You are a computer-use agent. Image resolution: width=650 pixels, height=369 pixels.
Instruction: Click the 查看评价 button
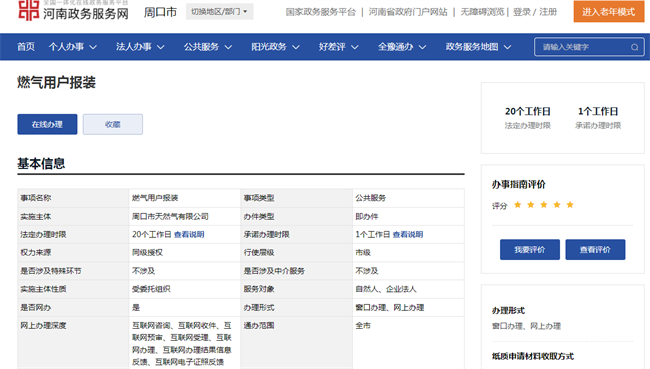point(595,250)
